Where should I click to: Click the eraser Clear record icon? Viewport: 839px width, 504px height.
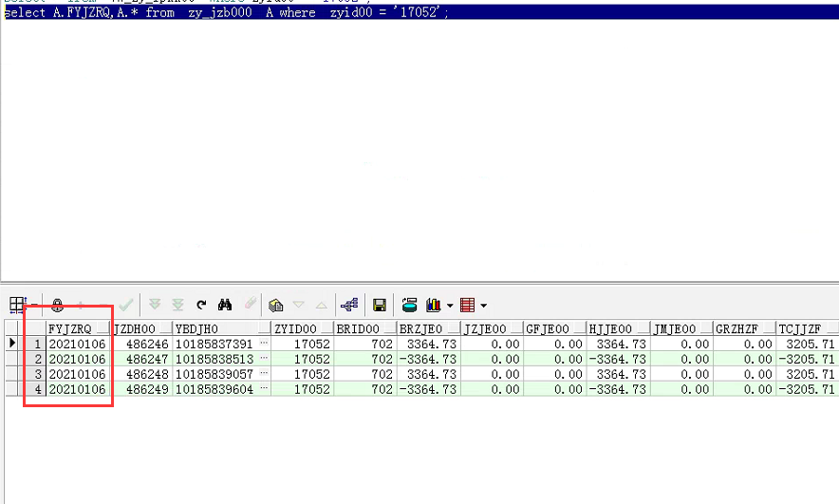click(x=250, y=304)
